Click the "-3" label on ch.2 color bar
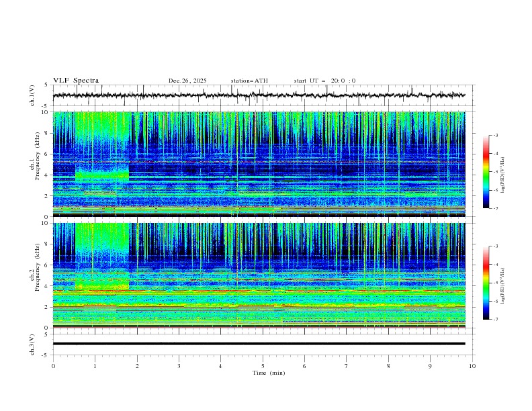Viewport: 532px width, 411px height. coord(496,246)
